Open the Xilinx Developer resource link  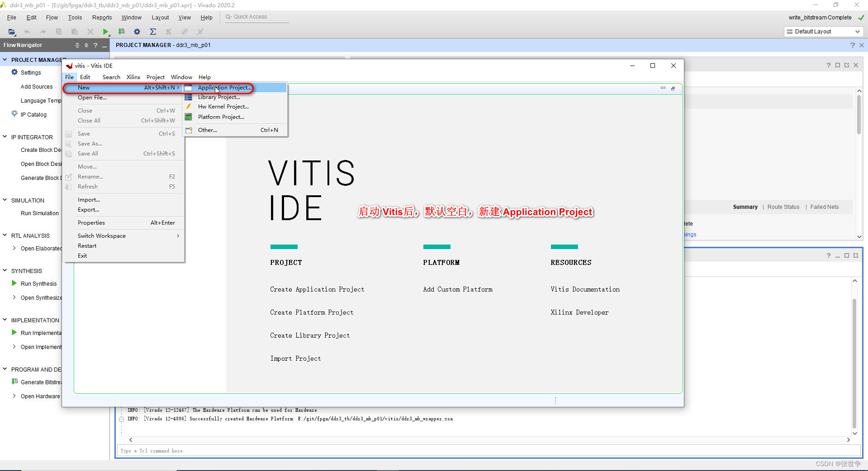point(579,312)
